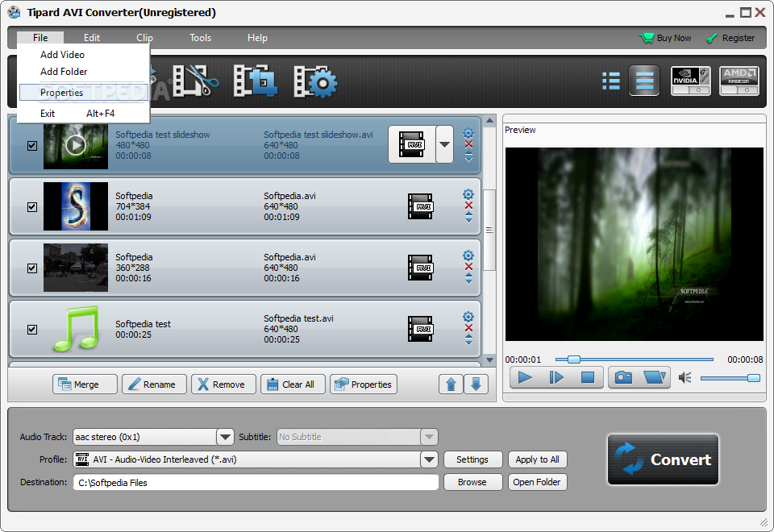This screenshot has width=774, height=532.
Task: Open the 3D/Crop video tool icon
Action: (256, 81)
